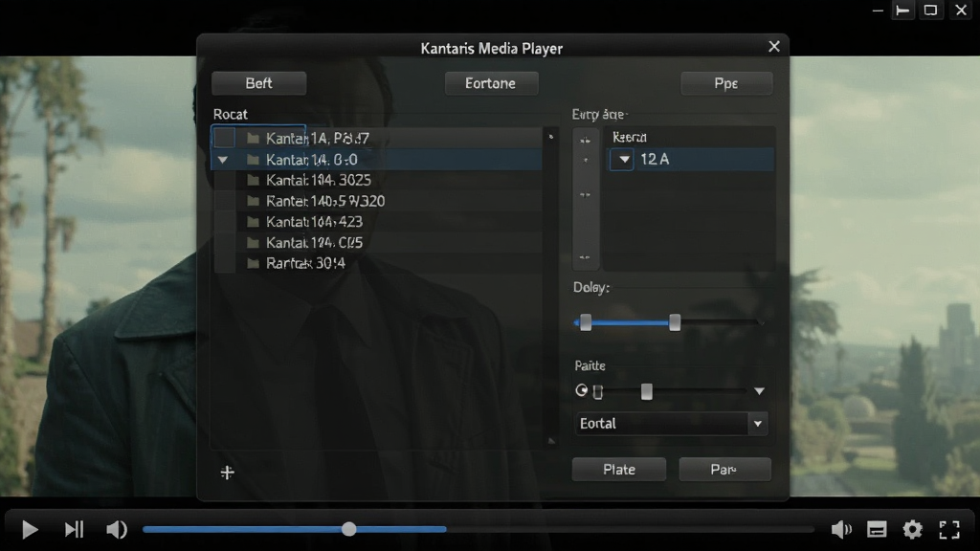Viewport: 980px width, 551px height.
Task: Click the Par button
Action: click(724, 469)
